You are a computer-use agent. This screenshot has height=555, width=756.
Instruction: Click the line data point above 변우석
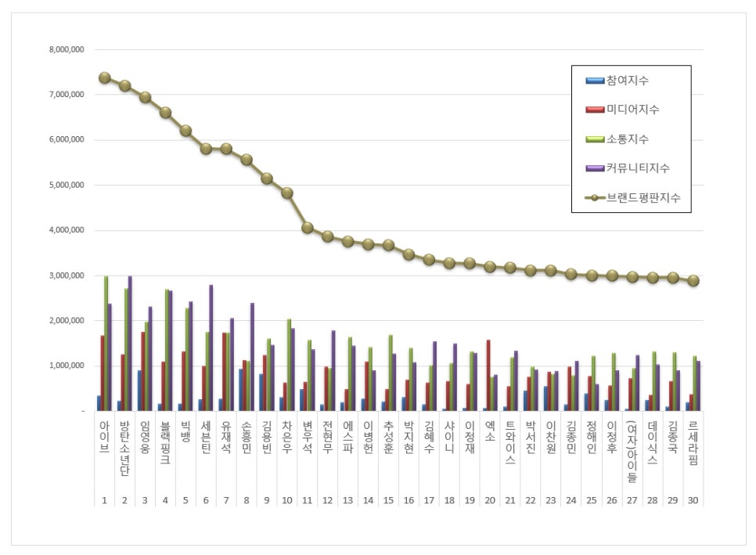(x=308, y=228)
